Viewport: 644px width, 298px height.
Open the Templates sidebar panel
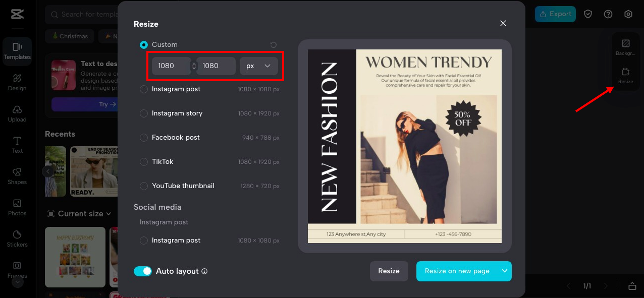click(17, 51)
